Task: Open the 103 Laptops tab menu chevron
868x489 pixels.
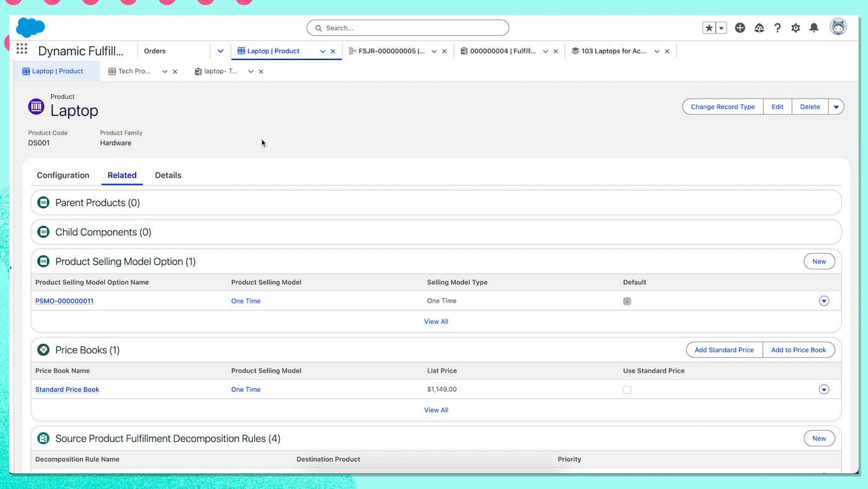Action: click(657, 52)
